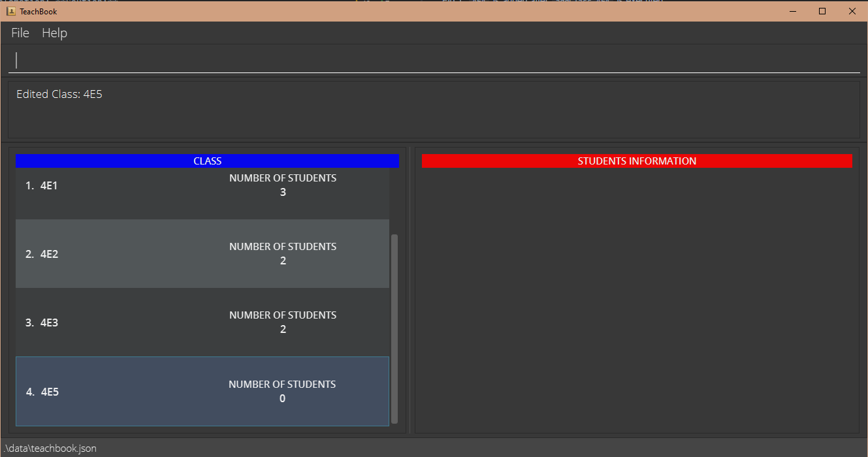Click the class list scrollbar thumb

pyautogui.click(x=394, y=326)
